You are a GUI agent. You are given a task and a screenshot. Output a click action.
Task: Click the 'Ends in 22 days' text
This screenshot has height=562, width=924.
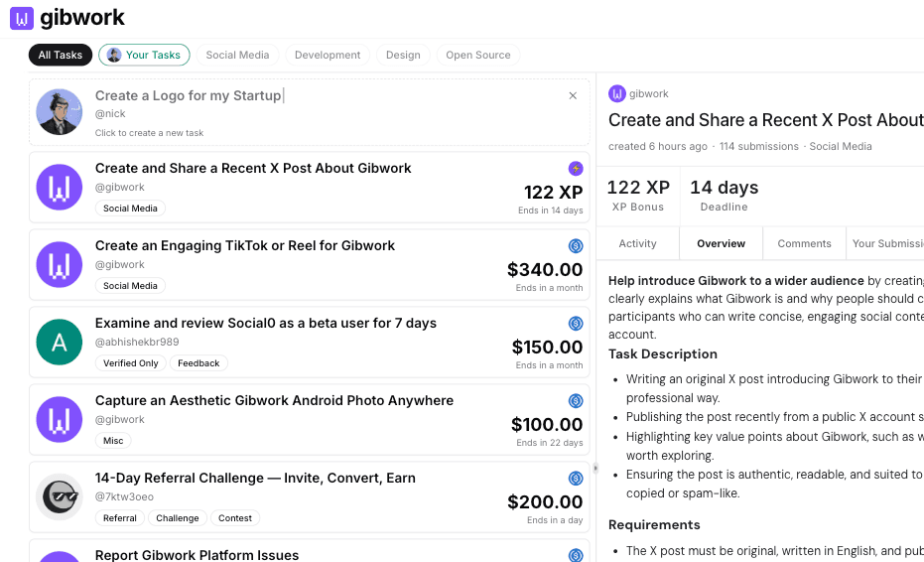(550, 443)
